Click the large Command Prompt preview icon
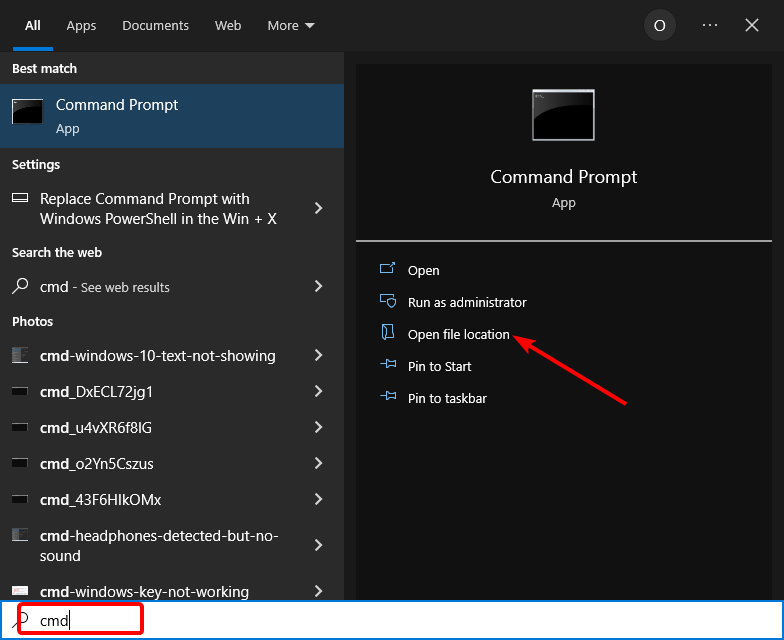Image resolution: width=784 pixels, height=640 pixels. [564, 115]
